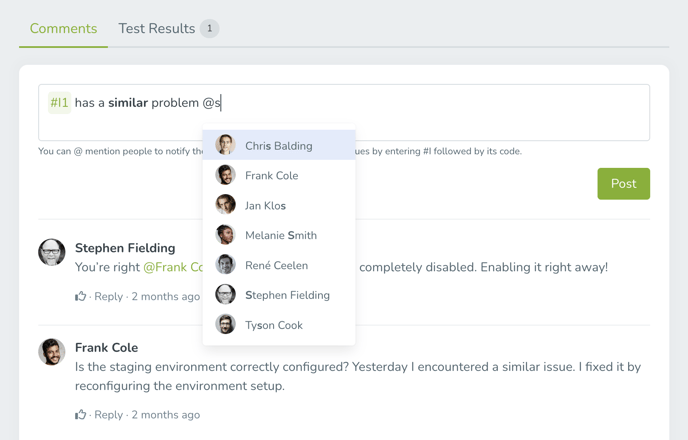This screenshot has height=440, width=688.
Task: Select Frank Cole from mention dropdown
Action: pyautogui.click(x=279, y=175)
